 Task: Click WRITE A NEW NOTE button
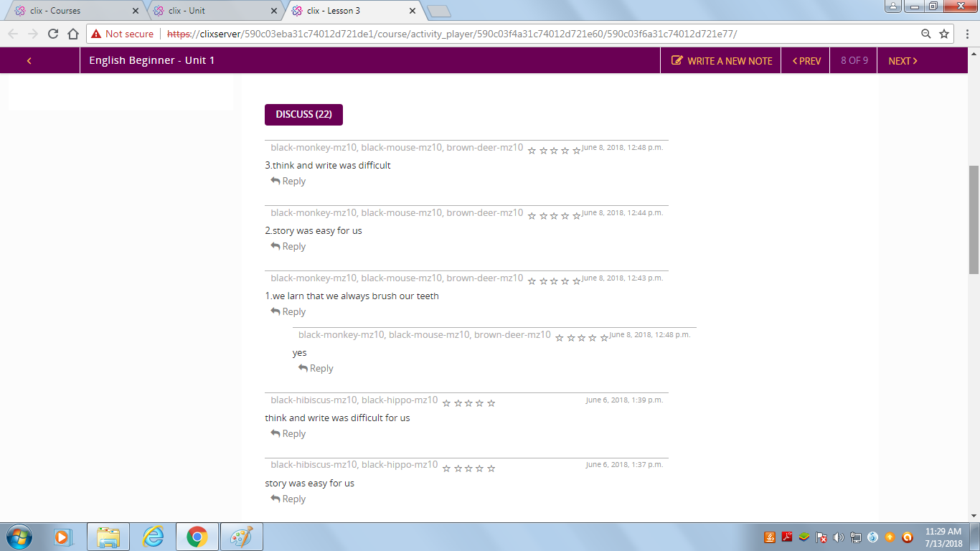(722, 61)
